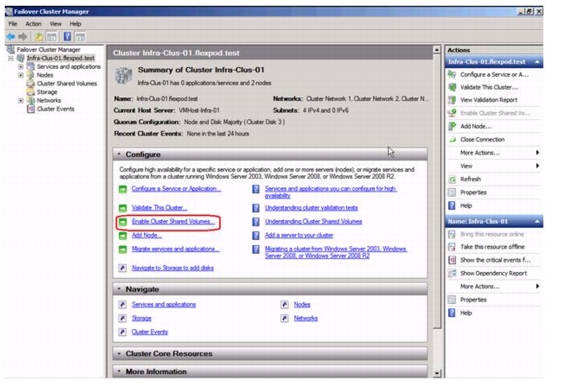Click the Show Dependency Report icon
This screenshot has height=384, width=576.
click(452, 273)
